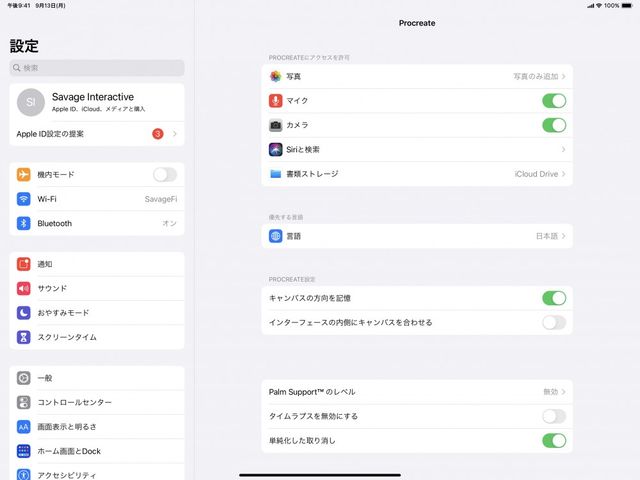The height and width of the screenshot is (480, 640).
Task: Tap the 無効 Palm Support value
Action: [x=550, y=392]
